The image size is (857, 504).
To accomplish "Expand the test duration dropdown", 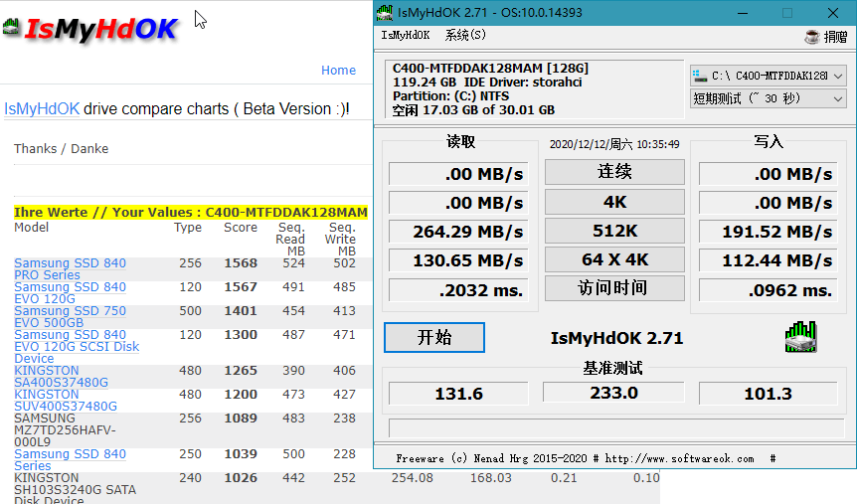I will pos(768,98).
